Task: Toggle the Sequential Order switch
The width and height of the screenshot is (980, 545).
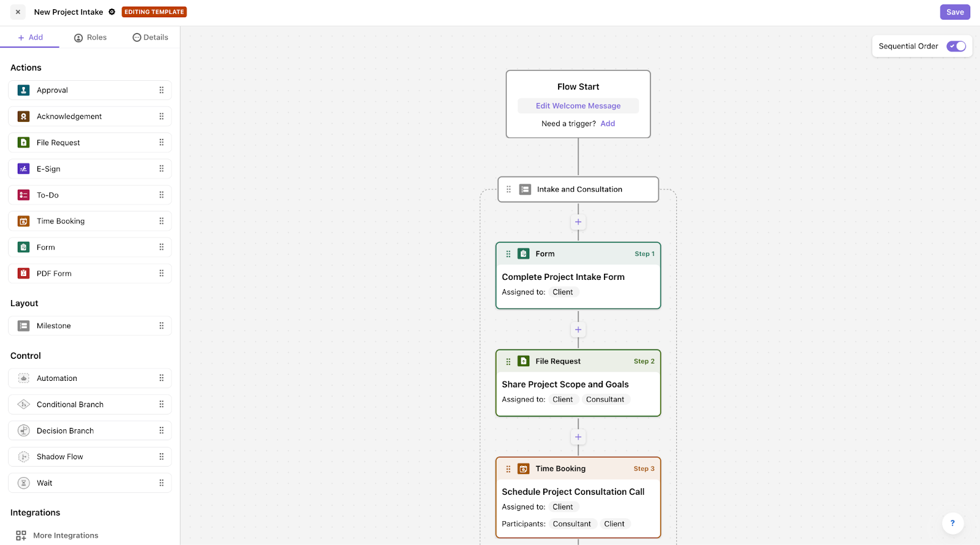Action: 956,46
